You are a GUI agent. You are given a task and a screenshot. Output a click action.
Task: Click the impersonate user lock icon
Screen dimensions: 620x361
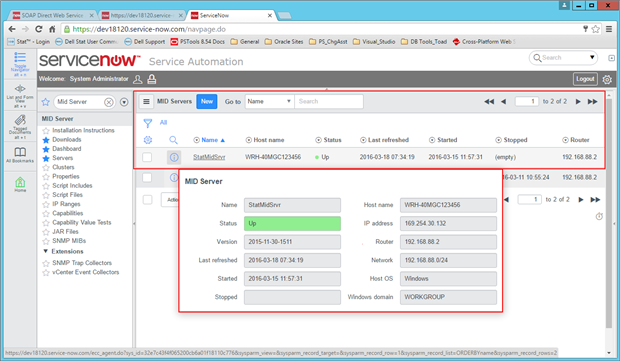pos(151,79)
